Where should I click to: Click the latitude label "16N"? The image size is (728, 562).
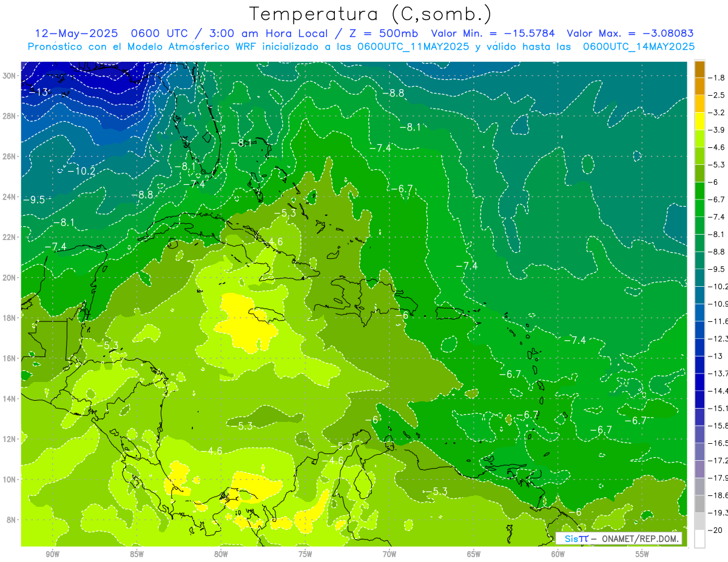10,358
